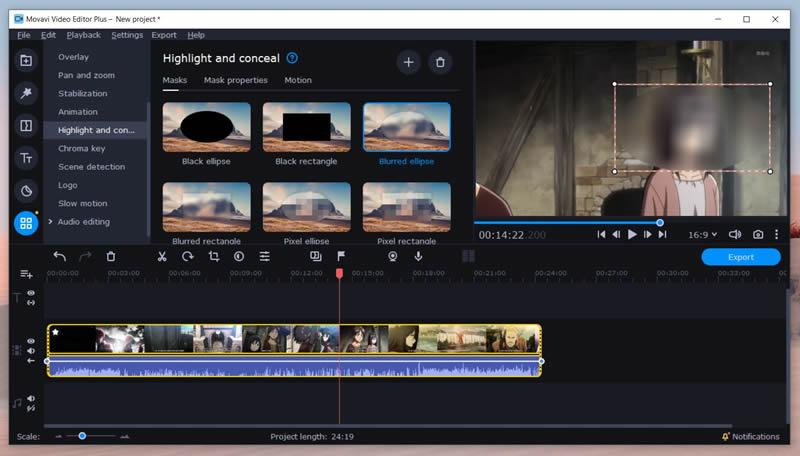The width and height of the screenshot is (800, 456).
Task: Open the More tools grid icon
Action: pyautogui.click(x=26, y=223)
